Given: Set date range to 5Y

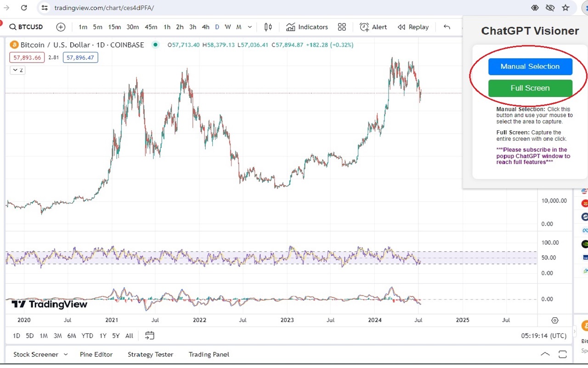Looking at the screenshot, I should (x=116, y=336).
